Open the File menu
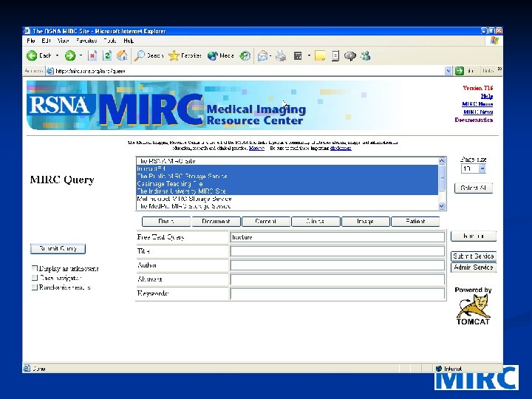The image size is (532, 399). coord(31,41)
